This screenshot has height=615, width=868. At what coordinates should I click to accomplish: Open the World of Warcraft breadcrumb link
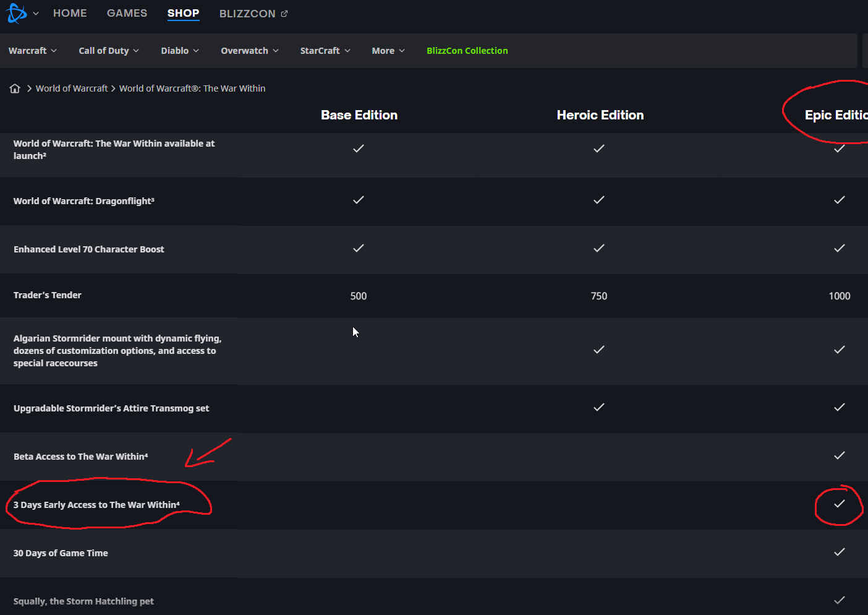click(x=72, y=88)
